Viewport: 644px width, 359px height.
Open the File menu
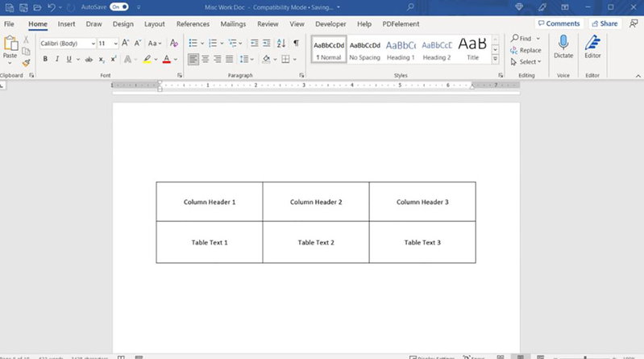[9, 24]
